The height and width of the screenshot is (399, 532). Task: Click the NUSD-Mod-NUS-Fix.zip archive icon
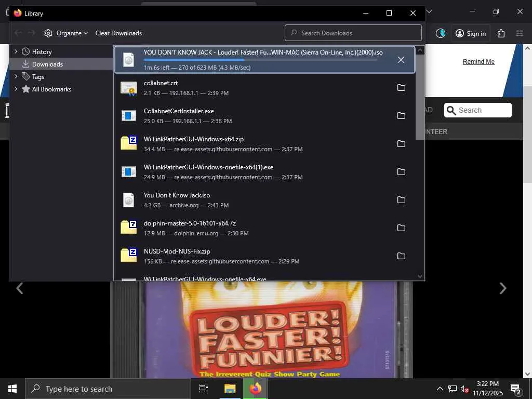coord(129,255)
